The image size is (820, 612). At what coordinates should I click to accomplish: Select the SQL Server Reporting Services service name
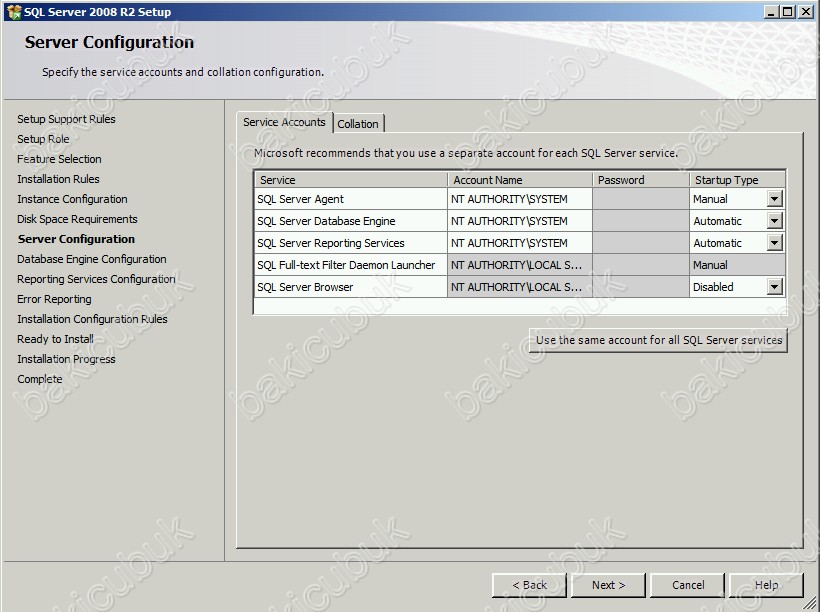coord(331,243)
